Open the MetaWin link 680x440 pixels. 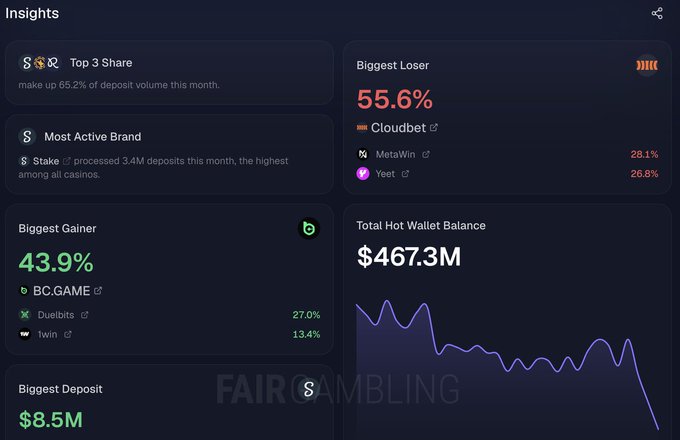[x=395, y=154]
